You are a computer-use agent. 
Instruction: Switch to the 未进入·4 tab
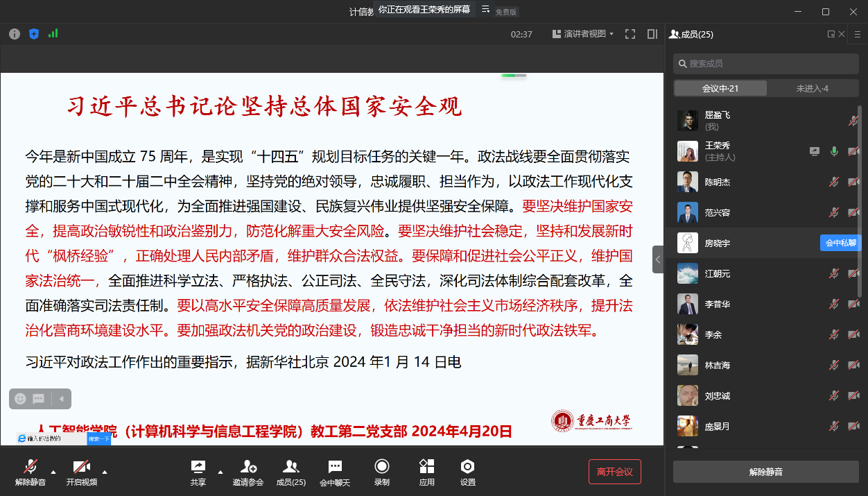click(812, 89)
